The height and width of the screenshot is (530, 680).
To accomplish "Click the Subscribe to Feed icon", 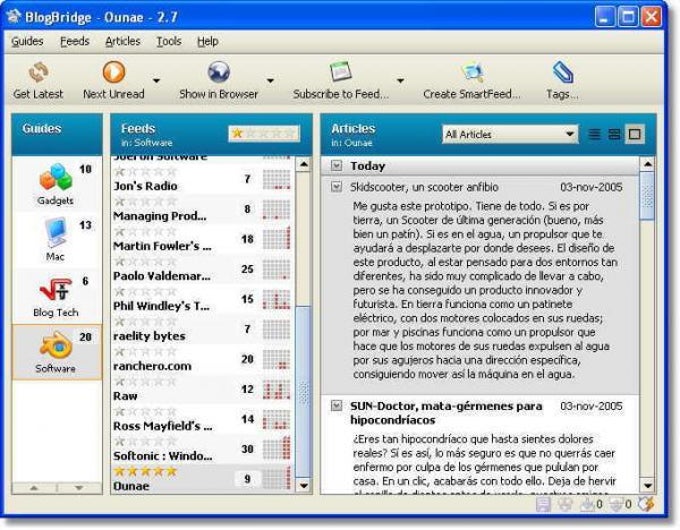I will 340,72.
